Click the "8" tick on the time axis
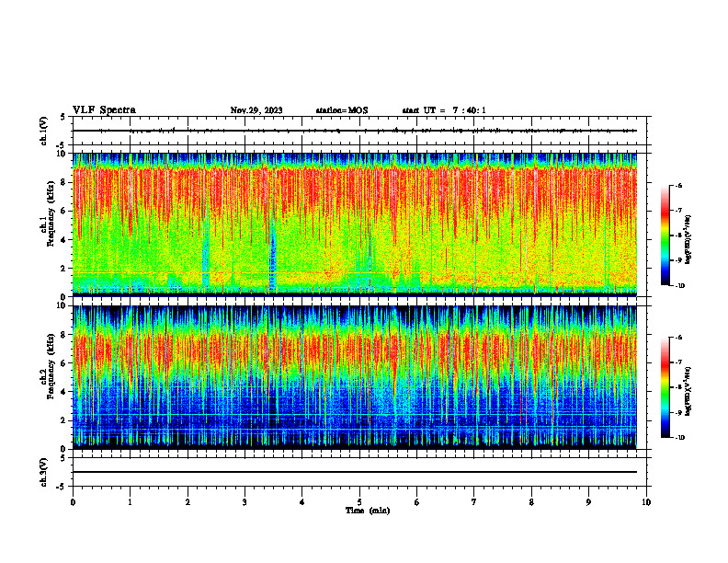 [x=531, y=502]
